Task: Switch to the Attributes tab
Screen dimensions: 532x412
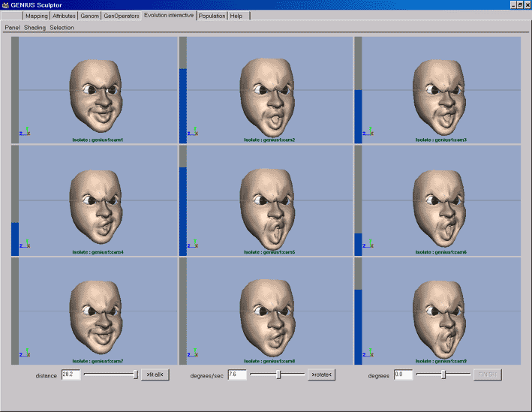Action: click(x=64, y=16)
